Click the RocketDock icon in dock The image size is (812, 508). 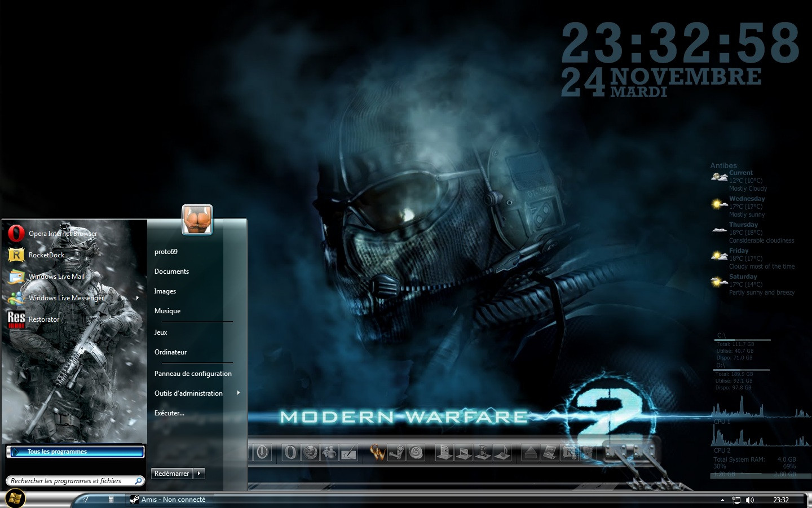(569, 452)
